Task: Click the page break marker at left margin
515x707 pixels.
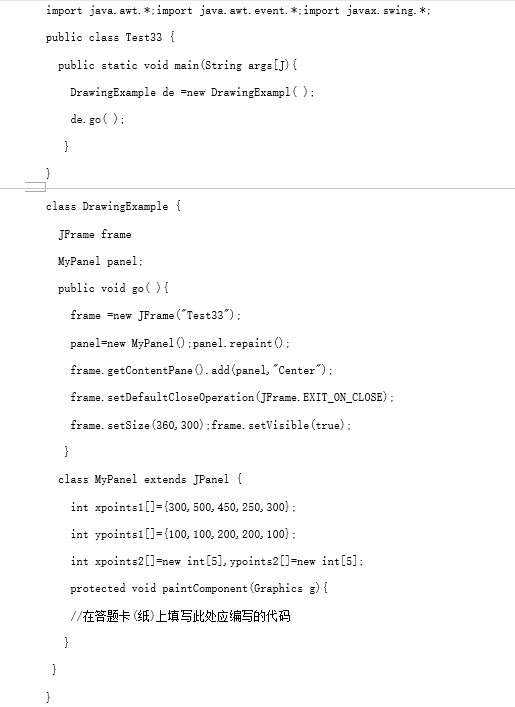Action: point(35,187)
